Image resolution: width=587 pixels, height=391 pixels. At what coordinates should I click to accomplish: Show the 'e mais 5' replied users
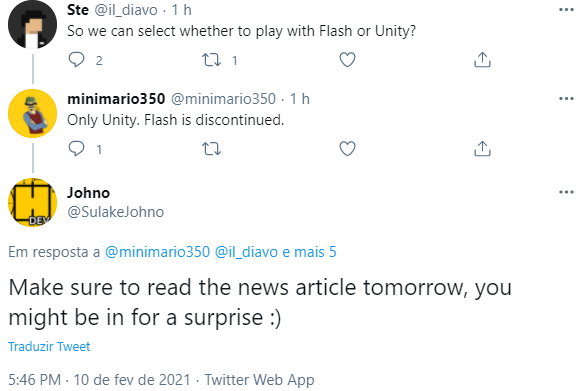coord(309,252)
